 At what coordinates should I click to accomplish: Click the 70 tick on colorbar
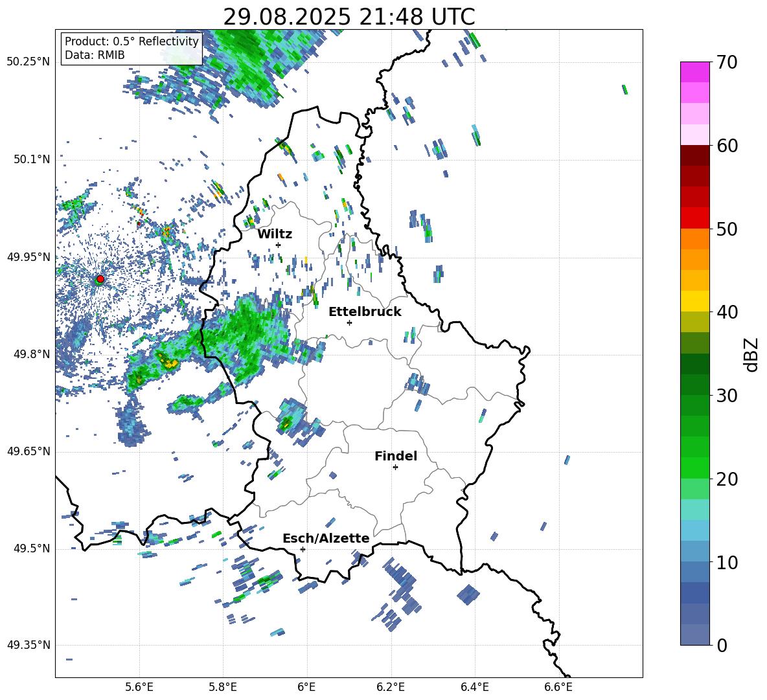(727, 62)
